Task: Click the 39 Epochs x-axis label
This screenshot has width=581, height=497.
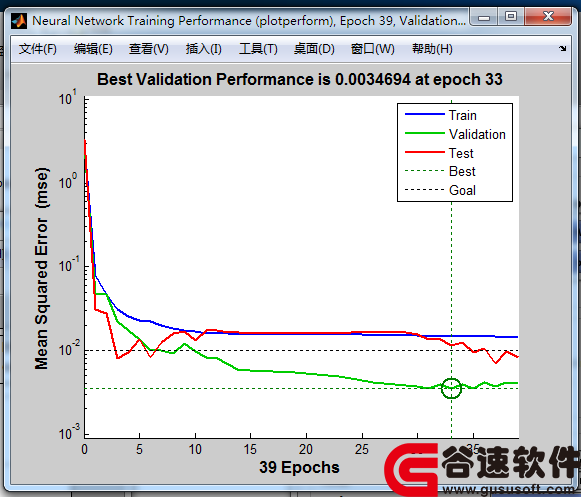Action: pyautogui.click(x=299, y=467)
